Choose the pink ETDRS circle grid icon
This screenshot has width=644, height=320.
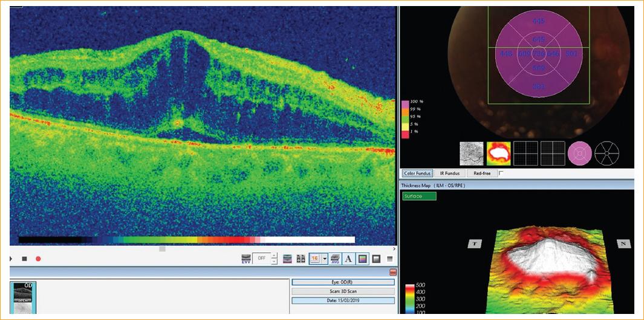pyautogui.click(x=579, y=154)
